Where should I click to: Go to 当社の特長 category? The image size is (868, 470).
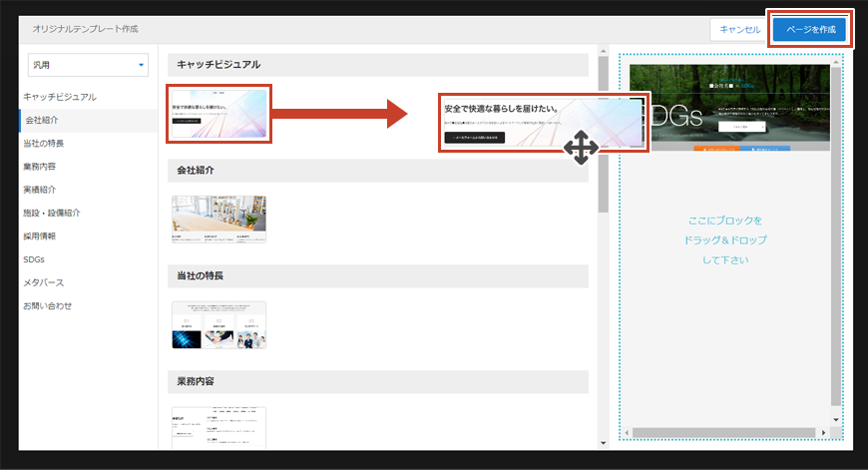(44, 144)
